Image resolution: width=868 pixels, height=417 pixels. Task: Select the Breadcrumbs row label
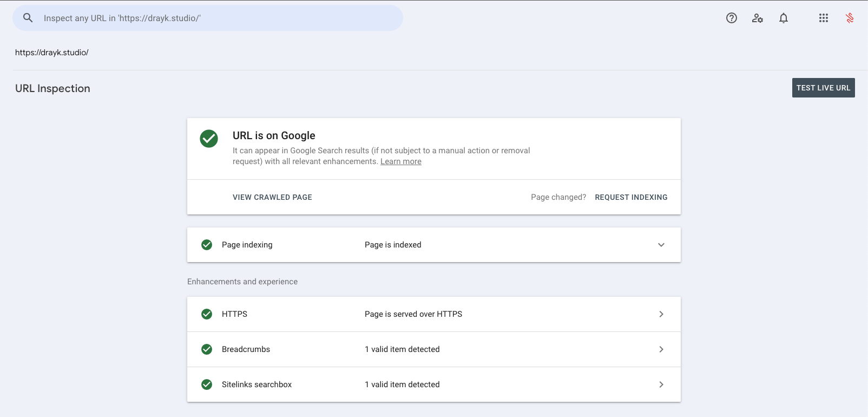[246, 349]
